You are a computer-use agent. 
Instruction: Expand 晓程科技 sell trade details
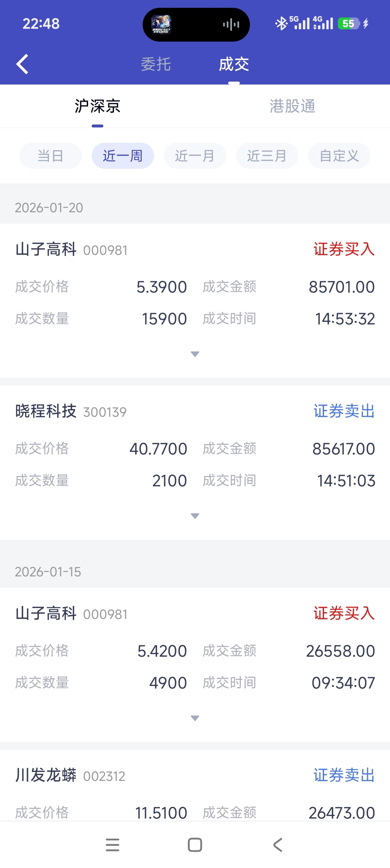click(x=195, y=516)
